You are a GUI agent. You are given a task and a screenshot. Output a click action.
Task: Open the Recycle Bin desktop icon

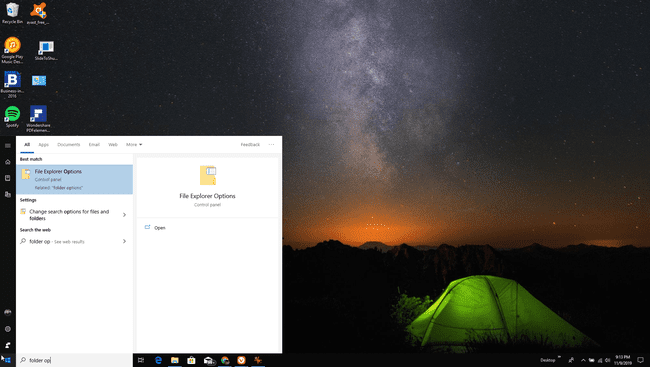12,13
